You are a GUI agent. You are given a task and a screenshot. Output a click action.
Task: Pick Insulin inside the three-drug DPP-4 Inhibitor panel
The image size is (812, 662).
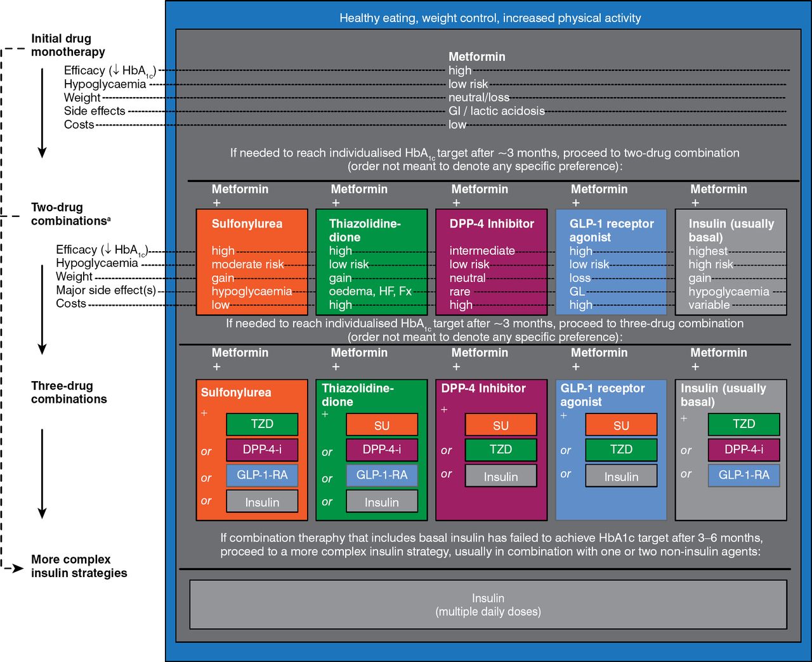coord(501,476)
